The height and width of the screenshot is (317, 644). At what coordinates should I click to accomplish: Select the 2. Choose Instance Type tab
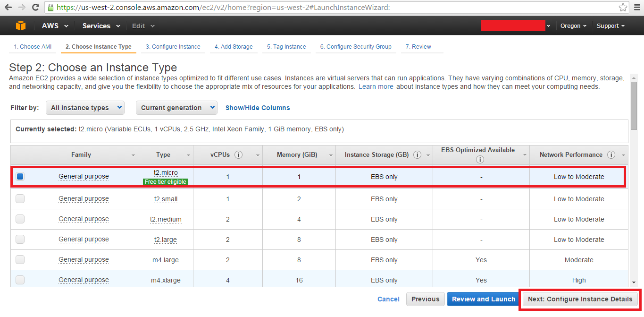(x=98, y=47)
